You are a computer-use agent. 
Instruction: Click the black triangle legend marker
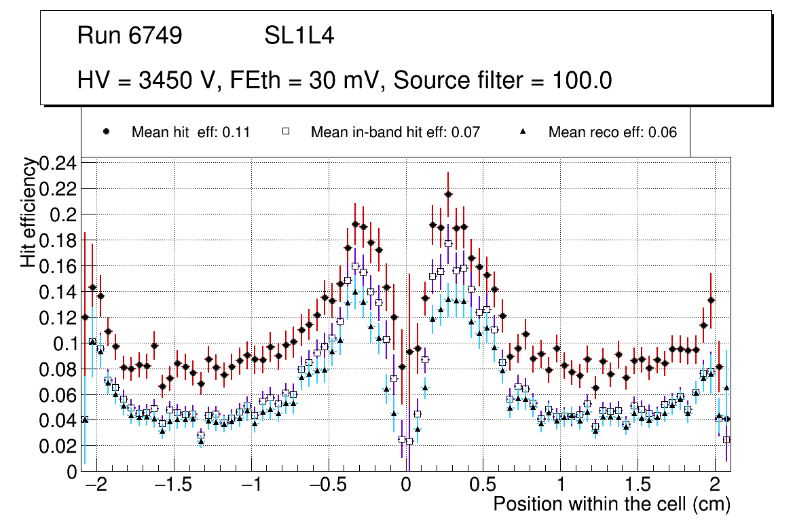[523, 132]
